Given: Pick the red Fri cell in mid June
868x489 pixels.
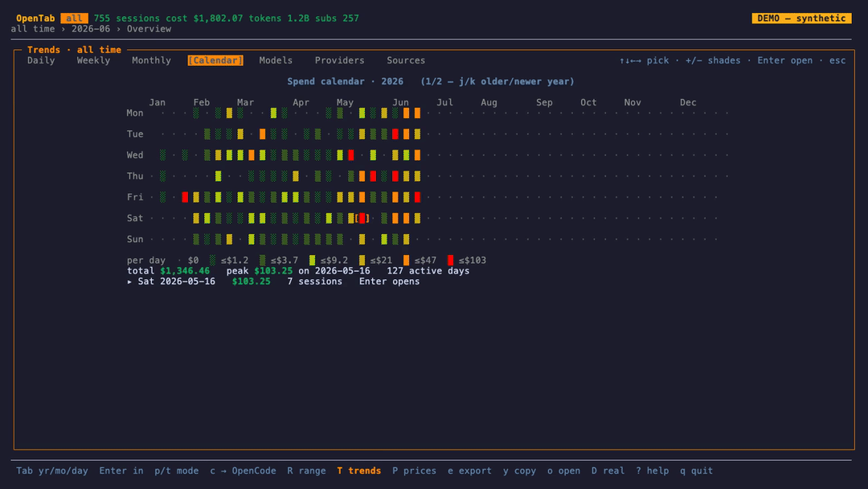Looking at the screenshot, I should [417, 197].
